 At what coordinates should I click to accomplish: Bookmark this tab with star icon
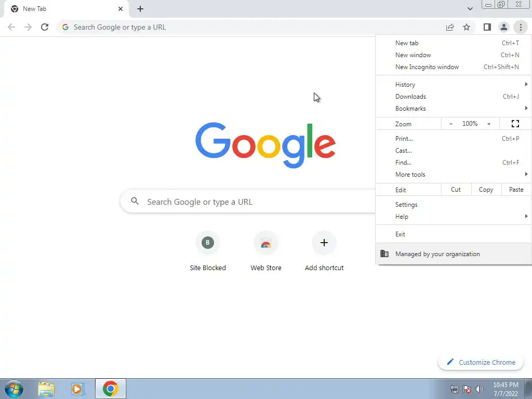(467, 27)
